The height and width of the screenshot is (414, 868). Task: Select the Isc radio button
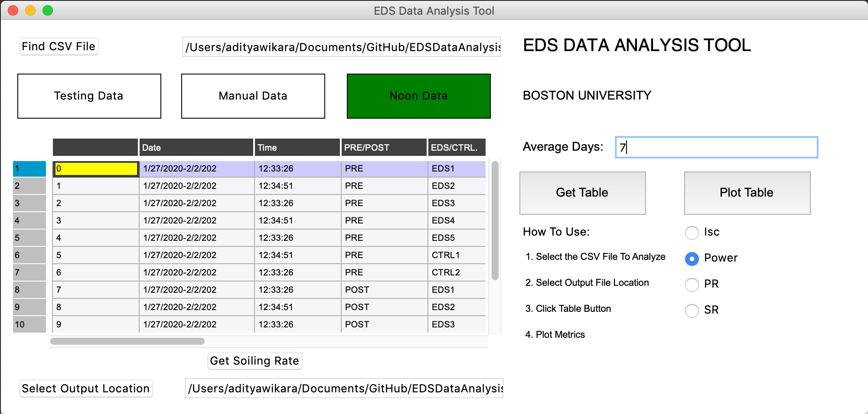click(692, 233)
